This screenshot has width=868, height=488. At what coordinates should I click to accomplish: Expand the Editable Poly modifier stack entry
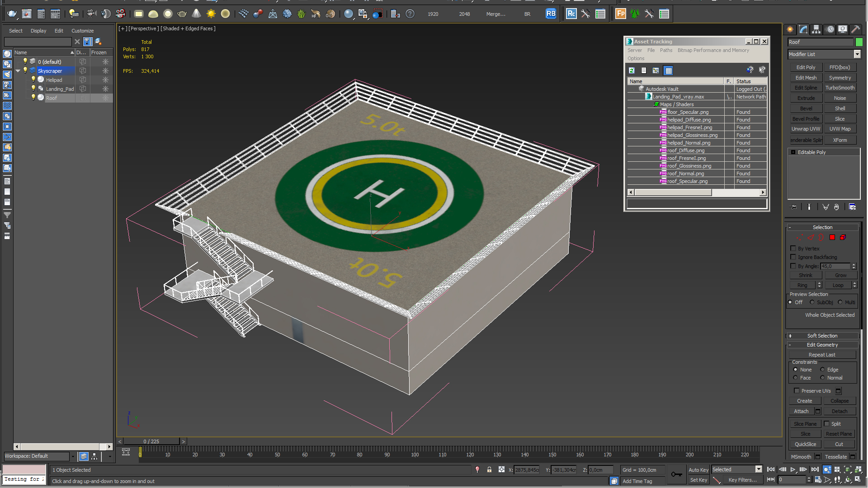[x=793, y=152]
